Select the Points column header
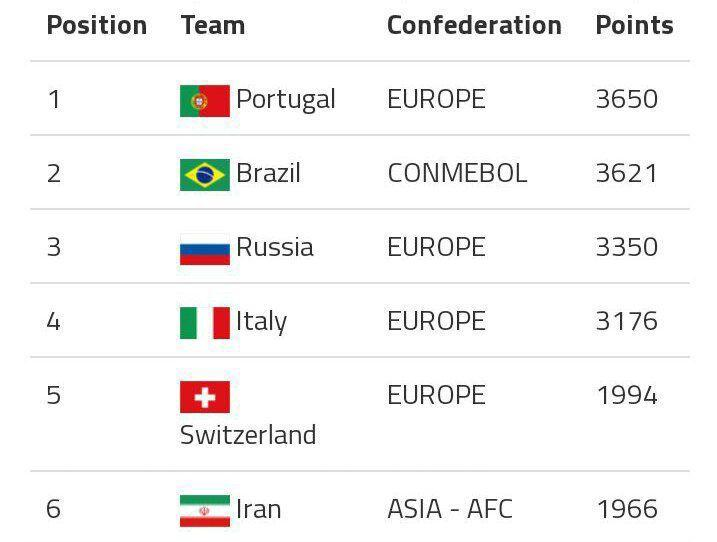This screenshot has width=717, height=542. click(634, 26)
